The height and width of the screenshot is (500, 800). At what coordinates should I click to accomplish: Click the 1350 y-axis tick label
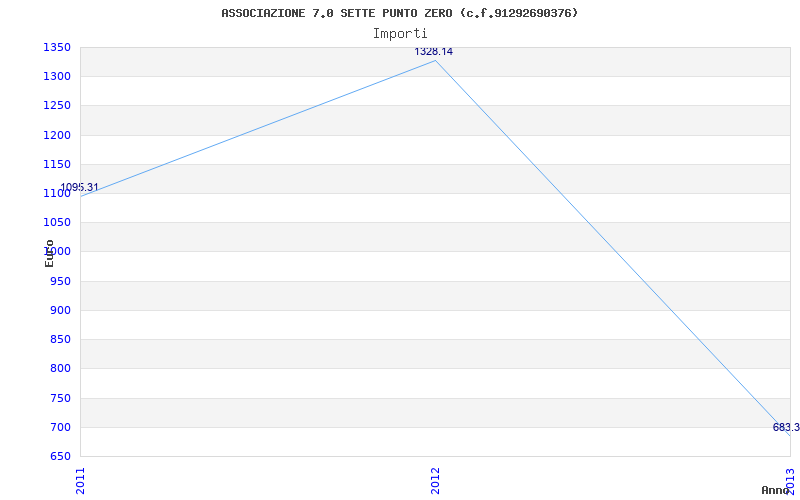point(57,48)
